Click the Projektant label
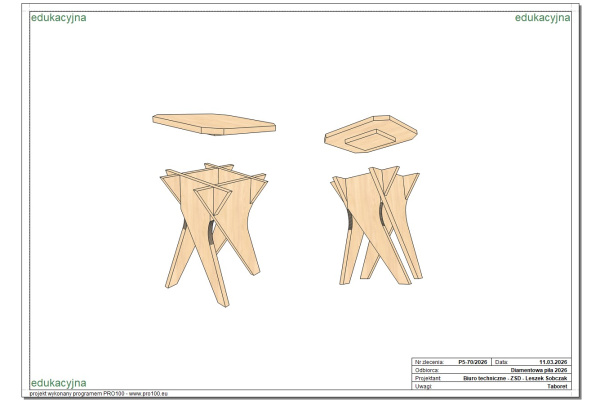Image resolution: width=600 pixels, height=400 pixels. [x=429, y=378]
